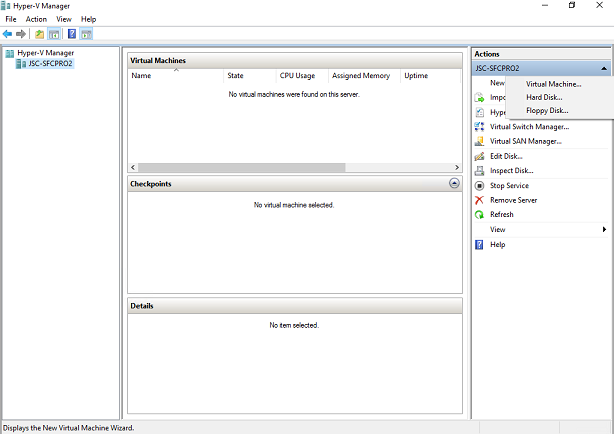614x434 pixels.
Task: Restore down the Hyper-V Manager window
Action: (572, 5)
